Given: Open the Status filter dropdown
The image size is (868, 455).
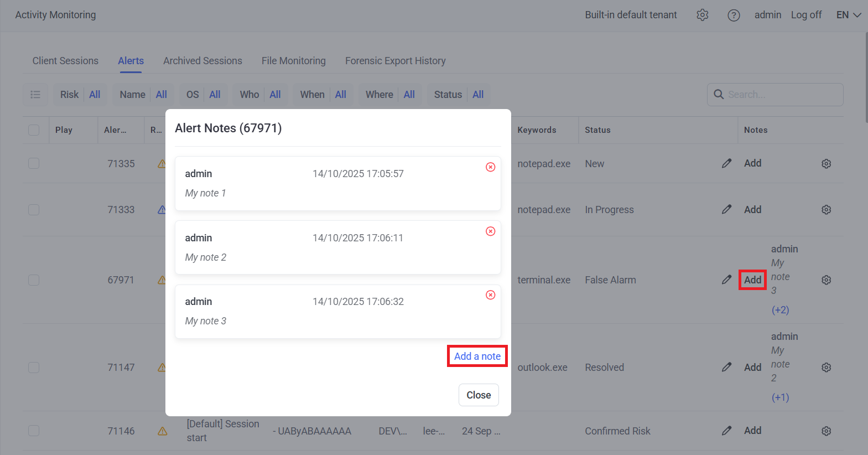Looking at the screenshot, I should tap(459, 95).
